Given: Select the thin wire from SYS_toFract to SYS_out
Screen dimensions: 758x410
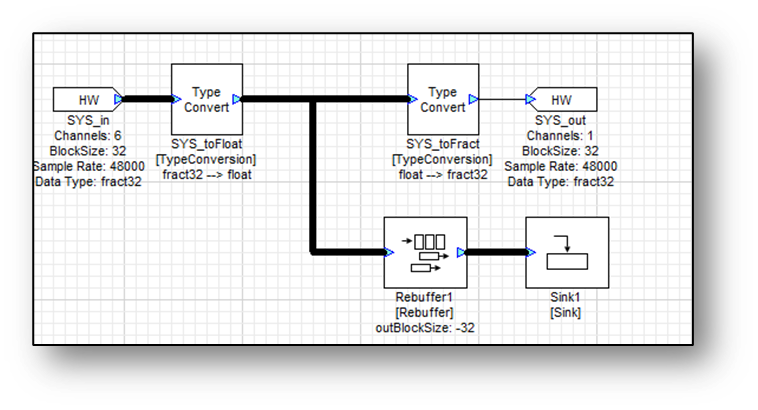Looking at the screenshot, I should (500, 100).
